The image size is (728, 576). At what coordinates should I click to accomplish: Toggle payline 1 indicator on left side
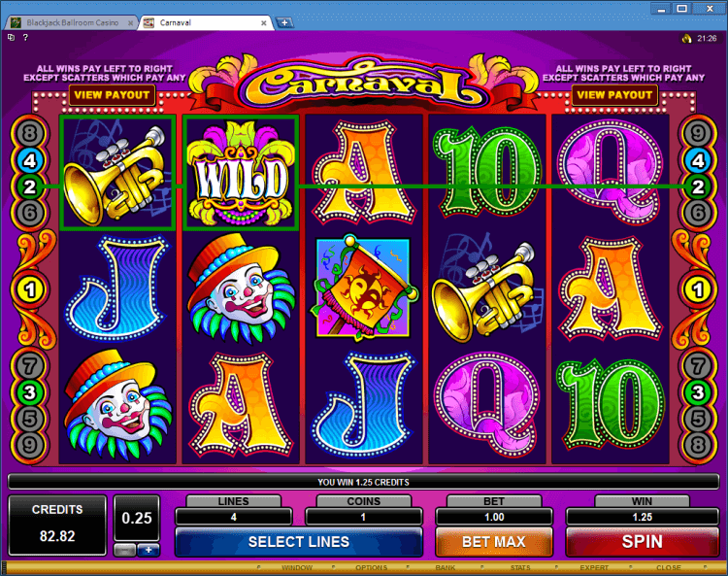30,289
